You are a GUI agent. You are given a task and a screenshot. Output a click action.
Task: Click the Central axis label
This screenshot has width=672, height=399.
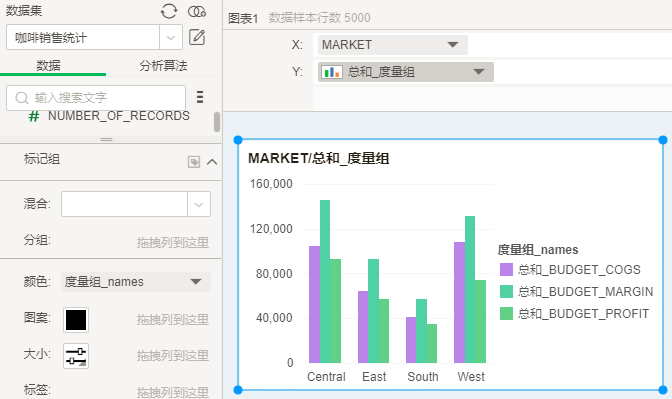pyautogui.click(x=326, y=377)
